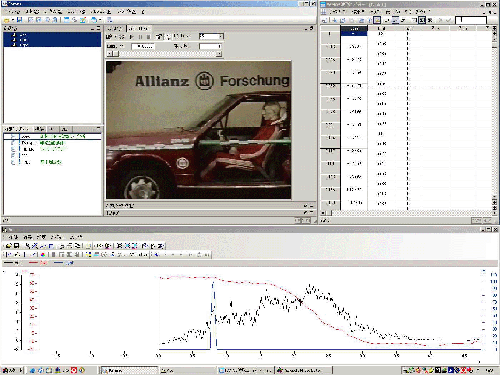The image size is (500, 375).
Task: Click the open folder icon in main toolbar
Action: (x=6, y=20)
